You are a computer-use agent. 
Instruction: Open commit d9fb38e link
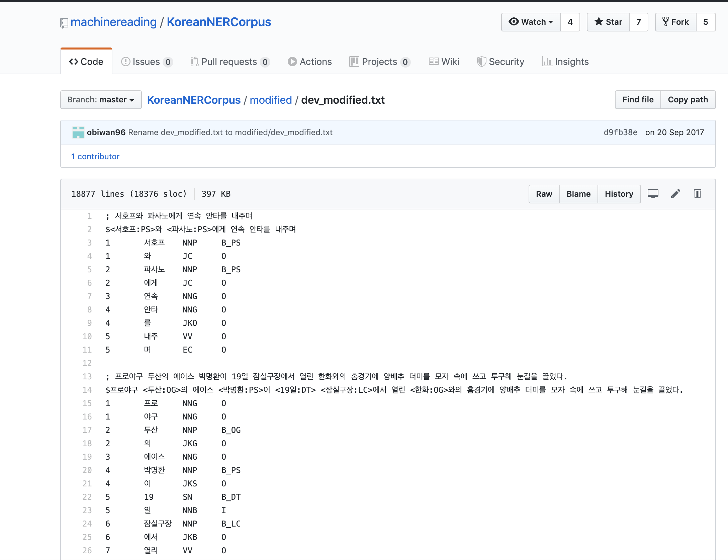coord(620,132)
